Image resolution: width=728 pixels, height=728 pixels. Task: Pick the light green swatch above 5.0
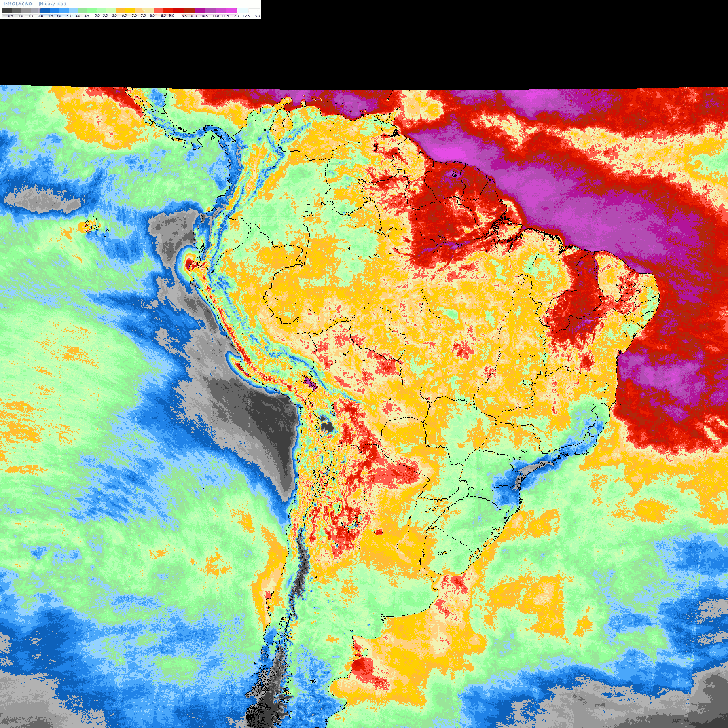[x=92, y=11]
